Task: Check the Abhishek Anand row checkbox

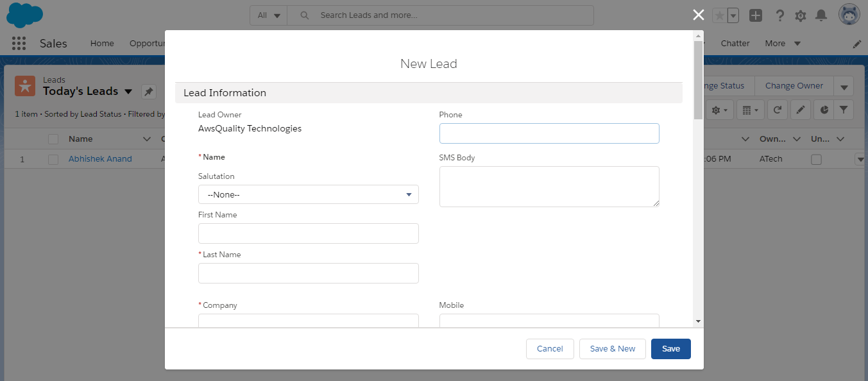Action: point(53,159)
